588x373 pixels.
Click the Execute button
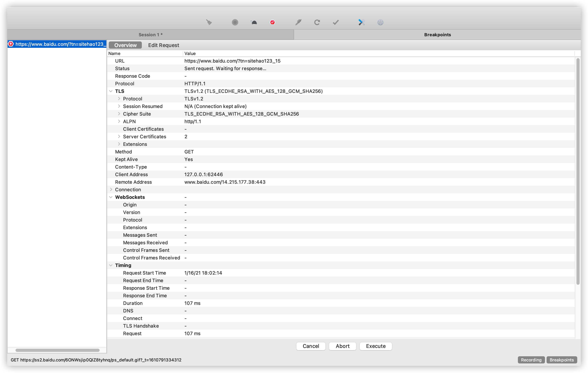[x=375, y=346]
